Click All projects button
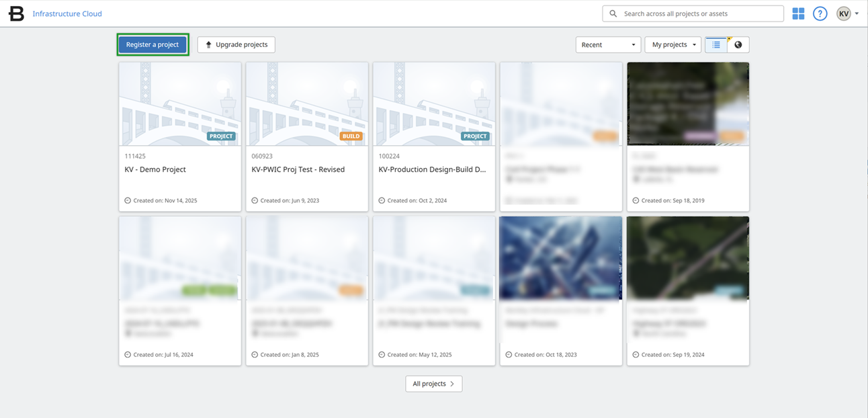This screenshot has width=868, height=418. pos(434,384)
